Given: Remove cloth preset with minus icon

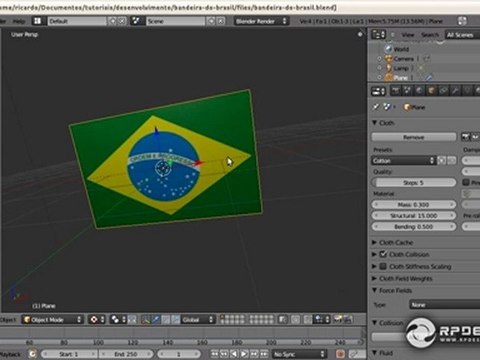Looking at the screenshot, I should 451,161.
